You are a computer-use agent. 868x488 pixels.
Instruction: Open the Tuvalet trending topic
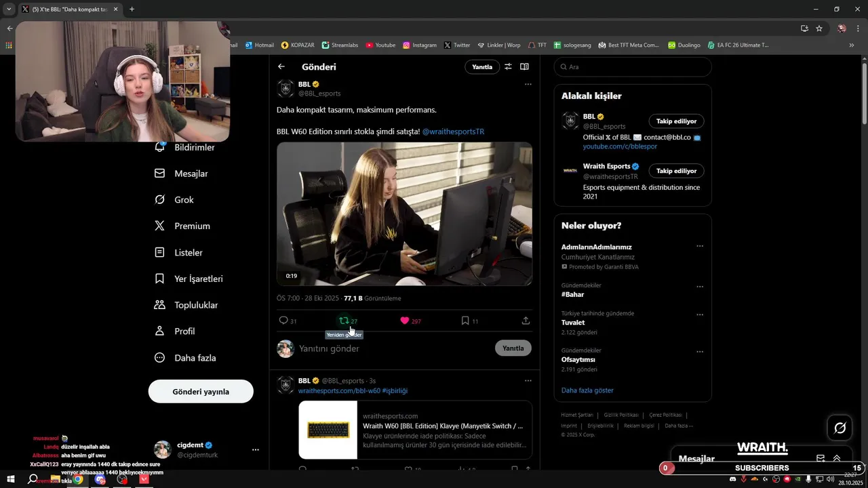click(573, 323)
